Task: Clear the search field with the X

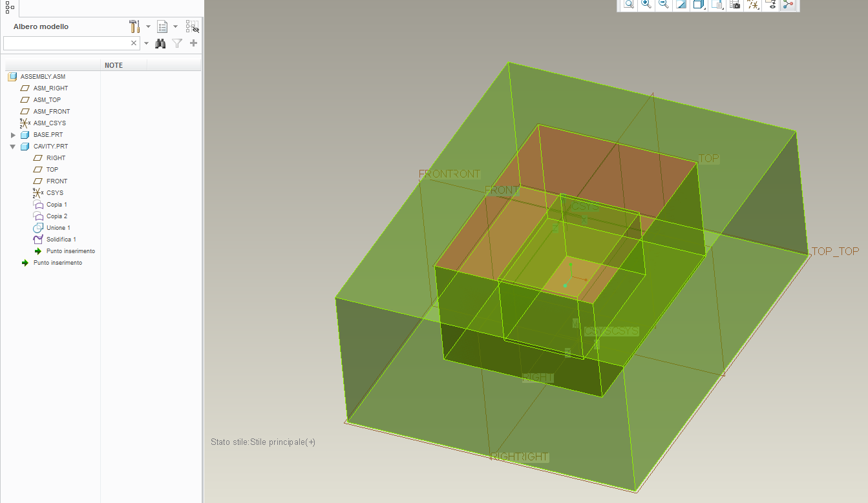Action: tap(134, 43)
